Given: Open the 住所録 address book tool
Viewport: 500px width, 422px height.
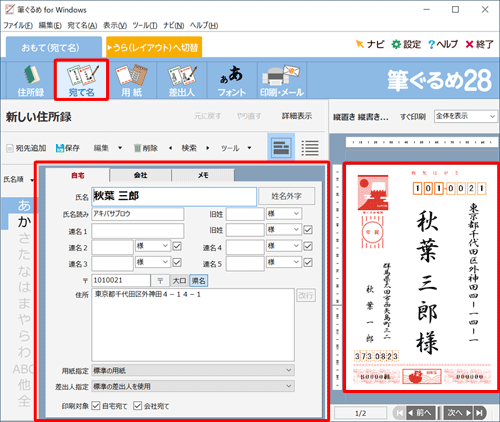Looking at the screenshot, I should click(x=31, y=80).
